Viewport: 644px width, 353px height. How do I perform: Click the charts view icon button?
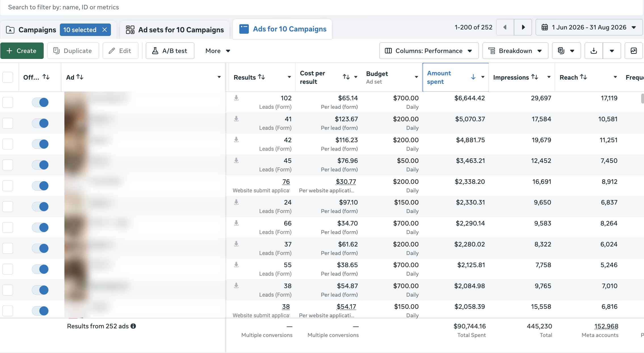coord(634,51)
